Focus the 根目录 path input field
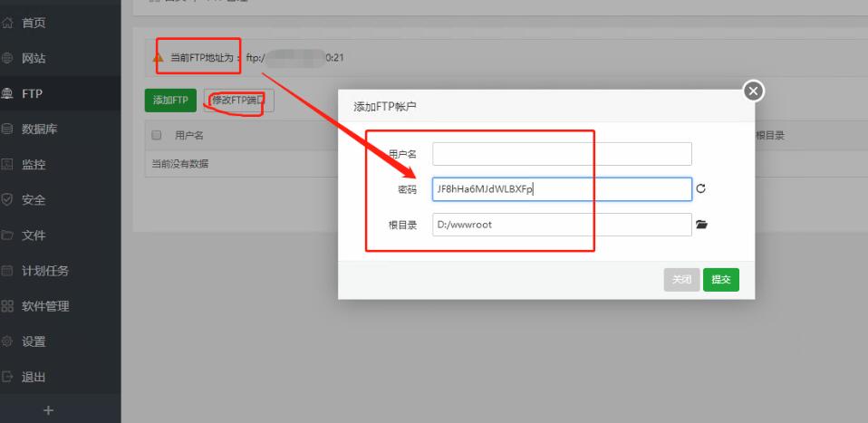 (x=562, y=225)
